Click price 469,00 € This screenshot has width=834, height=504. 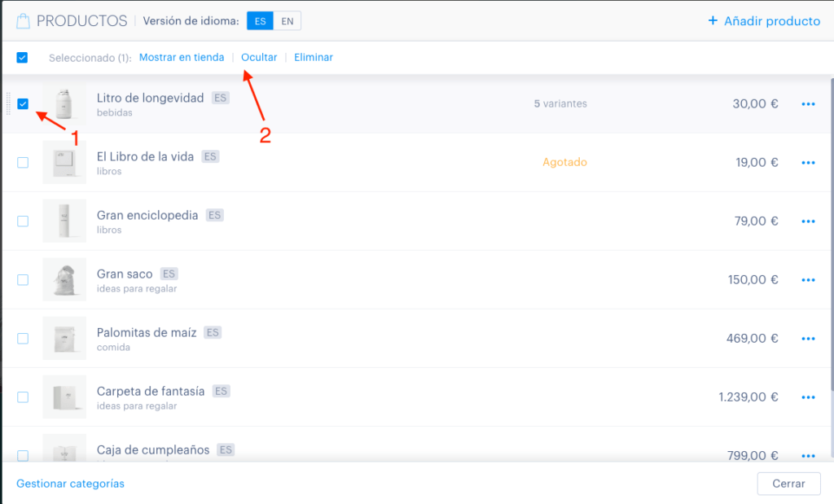pyautogui.click(x=753, y=338)
